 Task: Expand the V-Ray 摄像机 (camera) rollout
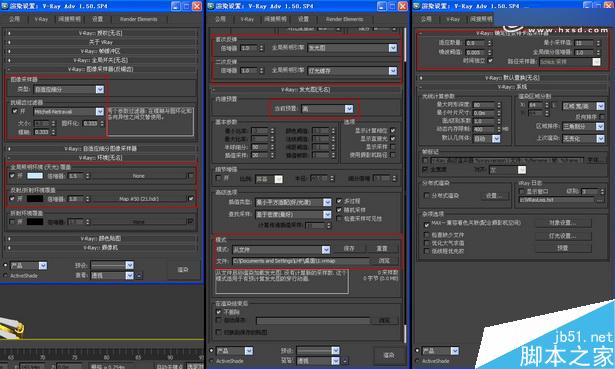pyautogui.click(x=101, y=247)
